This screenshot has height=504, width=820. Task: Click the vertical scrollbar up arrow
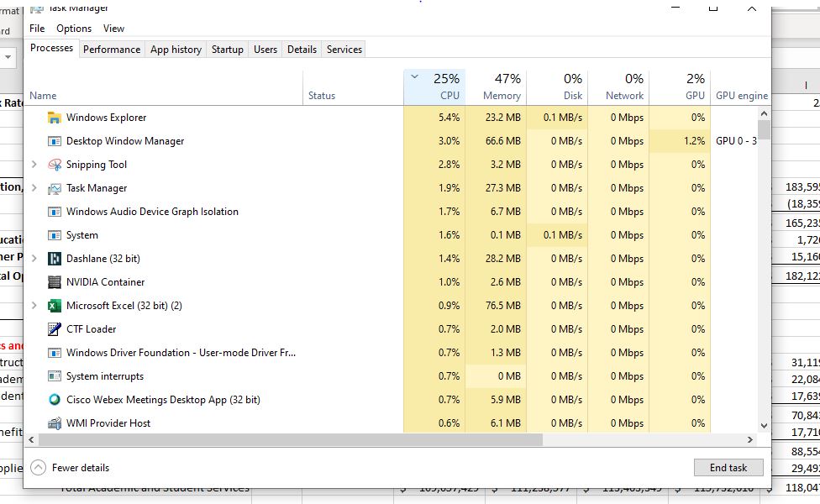coord(764,113)
